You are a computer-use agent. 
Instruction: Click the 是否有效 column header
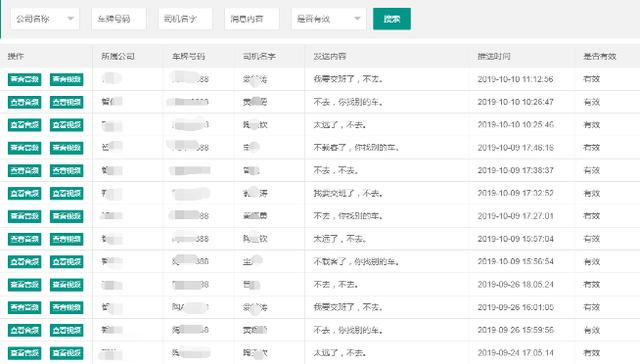coord(600,56)
